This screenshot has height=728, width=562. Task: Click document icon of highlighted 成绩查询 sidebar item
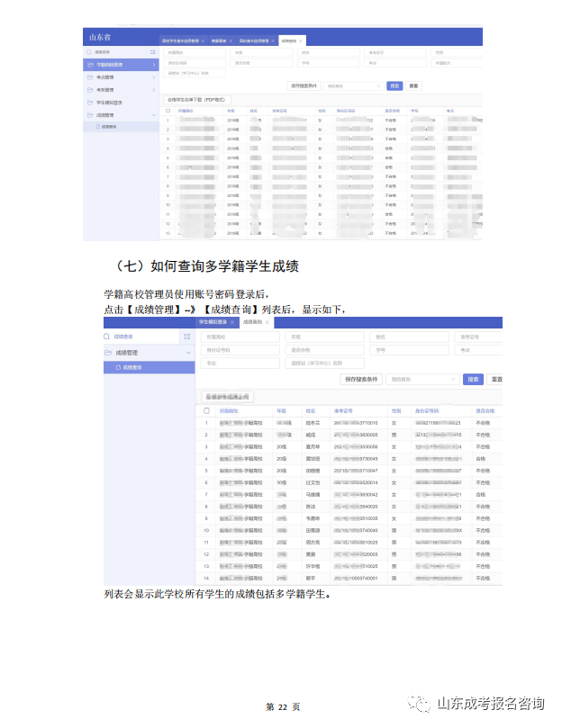click(x=119, y=367)
